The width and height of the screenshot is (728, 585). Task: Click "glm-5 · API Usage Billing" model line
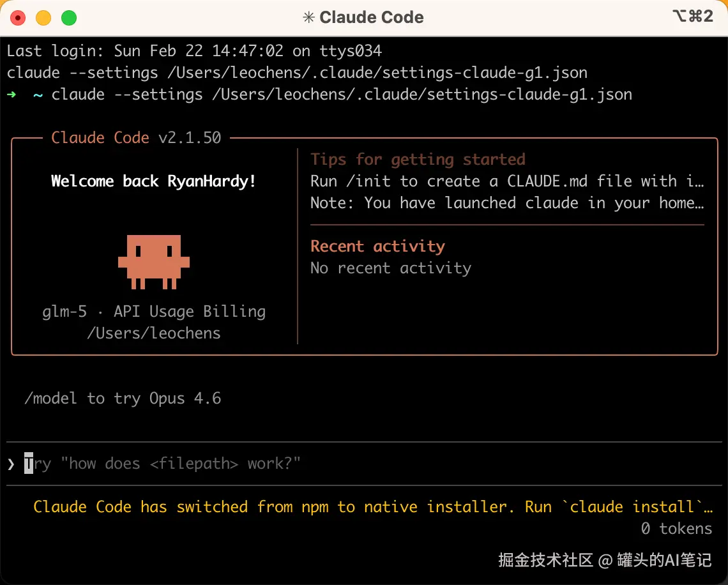coord(154,312)
